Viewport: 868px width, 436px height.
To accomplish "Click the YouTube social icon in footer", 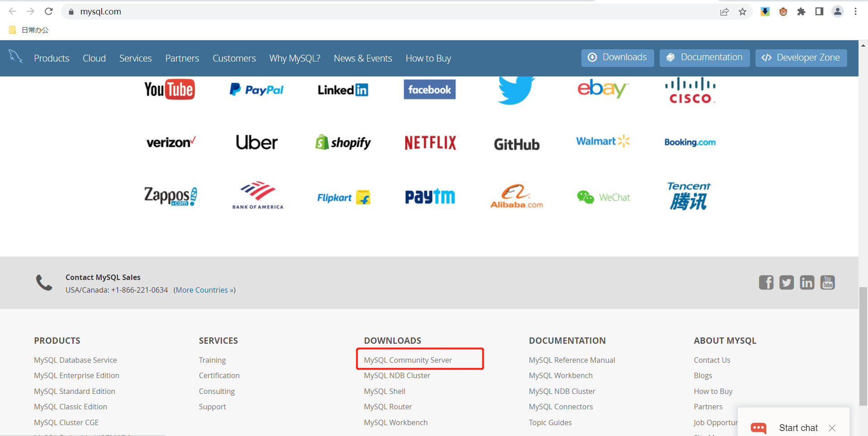I will point(828,283).
